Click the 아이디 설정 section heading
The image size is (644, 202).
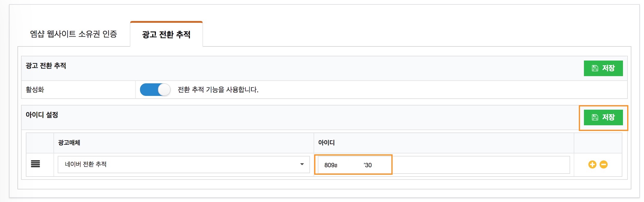[42, 115]
